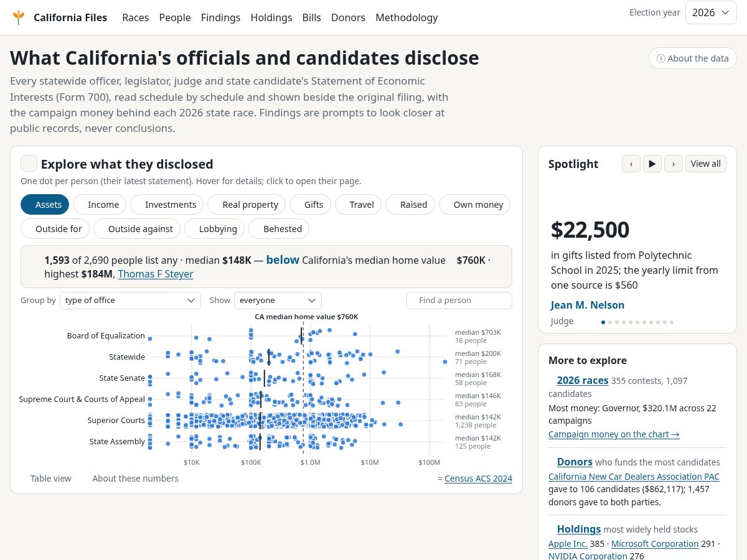The height and width of the screenshot is (560, 747).
Task: Open the Holdings link in More to explore
Action: tap(579, 529)
